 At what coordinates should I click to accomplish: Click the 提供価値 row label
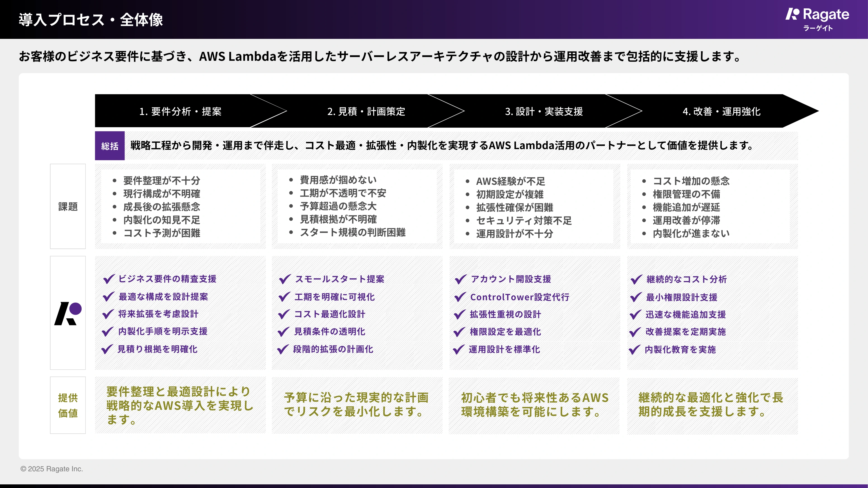point(68,405)
